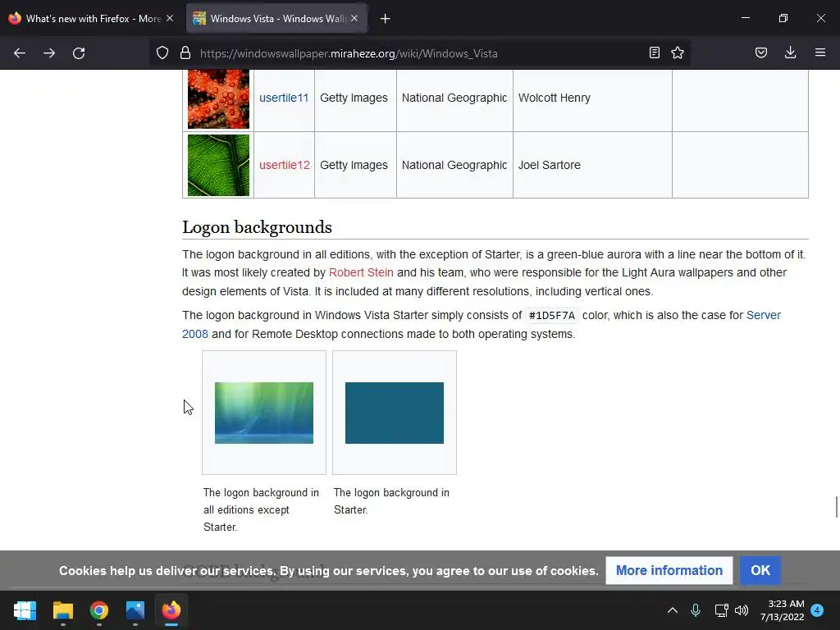
Task: Go back to previous page
Action: click(20, 53)
